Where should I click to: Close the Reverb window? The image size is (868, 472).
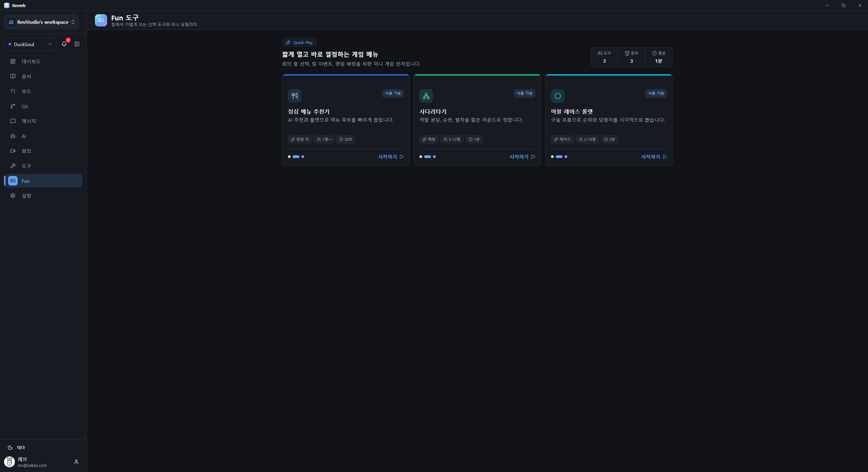click(860, 5)
